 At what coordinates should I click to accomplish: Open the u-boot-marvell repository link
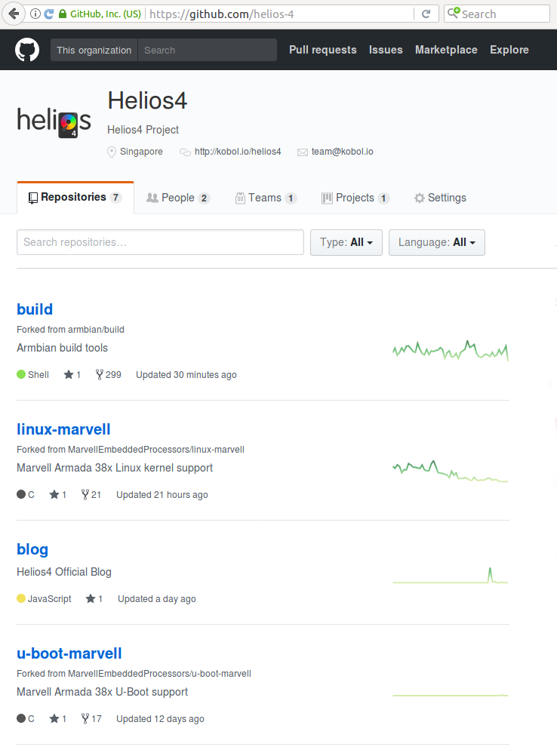tap(69, 653)
